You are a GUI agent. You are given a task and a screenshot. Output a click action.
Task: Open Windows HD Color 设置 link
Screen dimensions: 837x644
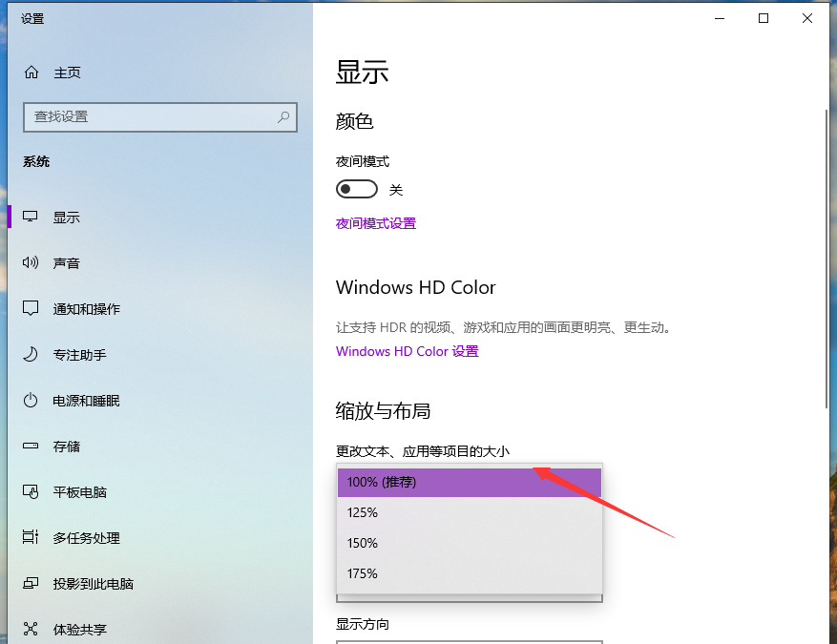(x=407, y=351)
